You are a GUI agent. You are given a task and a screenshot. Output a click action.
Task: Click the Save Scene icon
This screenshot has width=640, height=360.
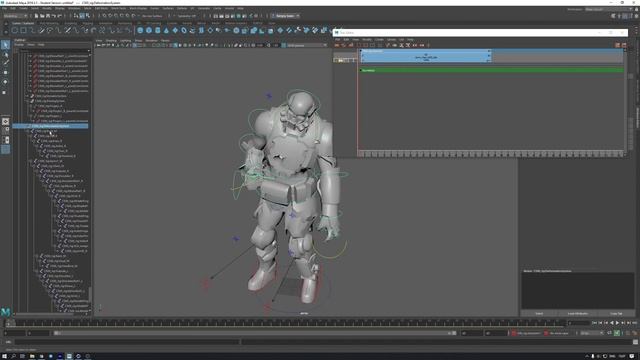click(x=48, y=16)
